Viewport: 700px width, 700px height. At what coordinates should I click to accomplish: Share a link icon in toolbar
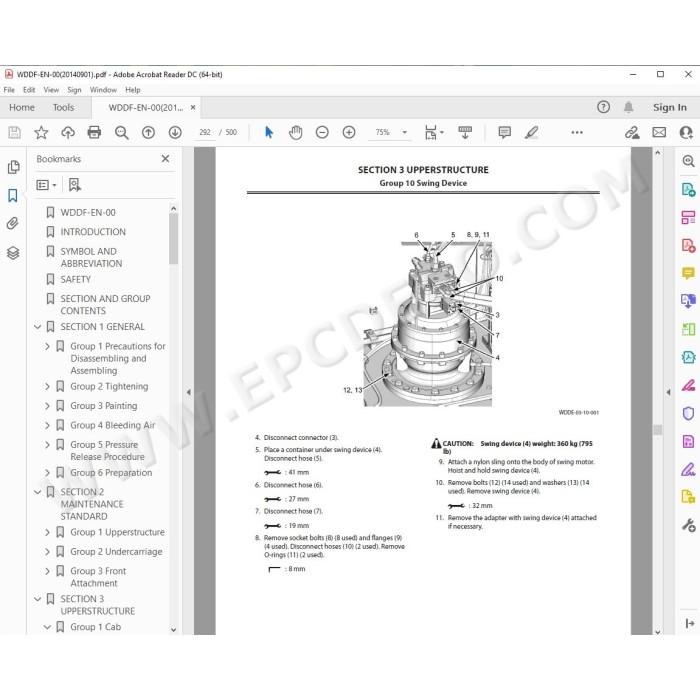point(632,132)
